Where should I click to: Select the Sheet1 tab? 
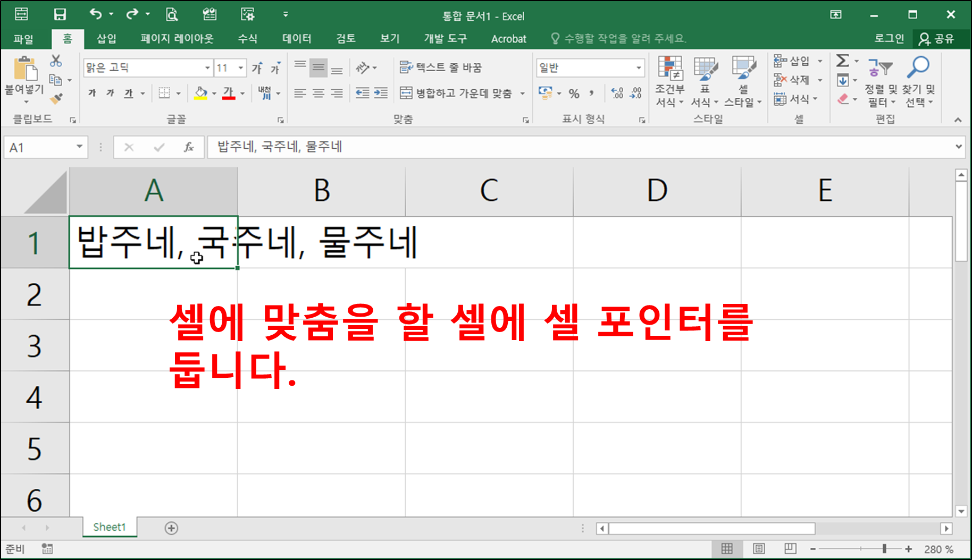(109, 527)
